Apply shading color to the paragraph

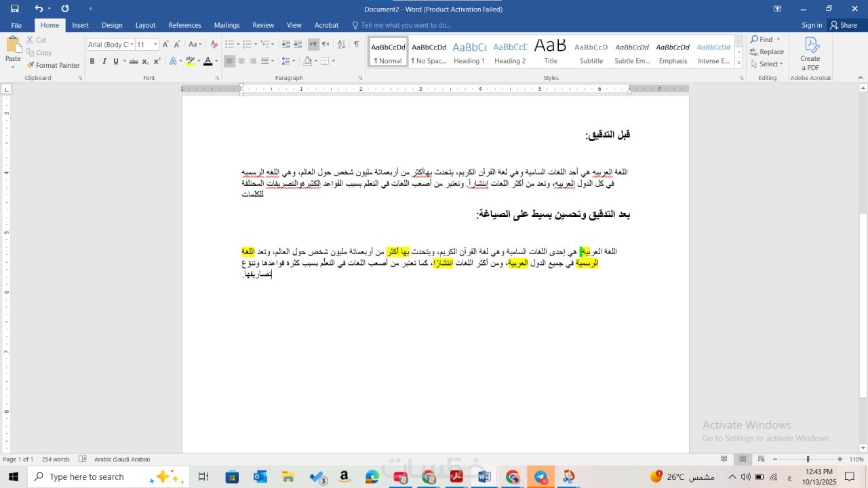tap(307, 61)
